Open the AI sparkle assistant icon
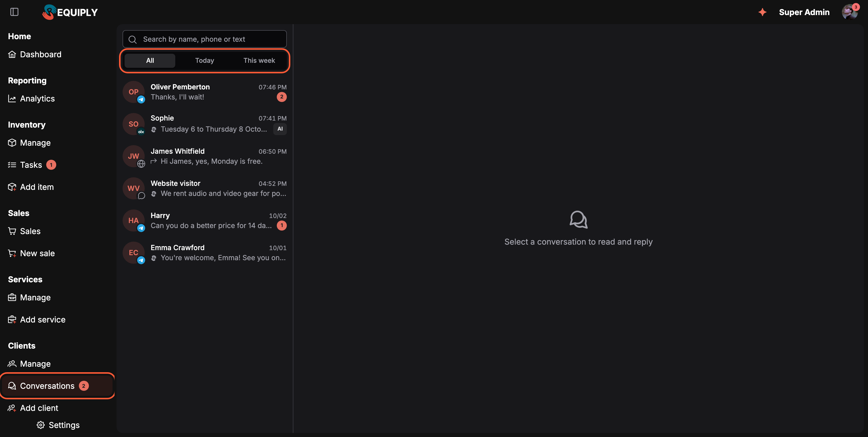 [763, 12]
